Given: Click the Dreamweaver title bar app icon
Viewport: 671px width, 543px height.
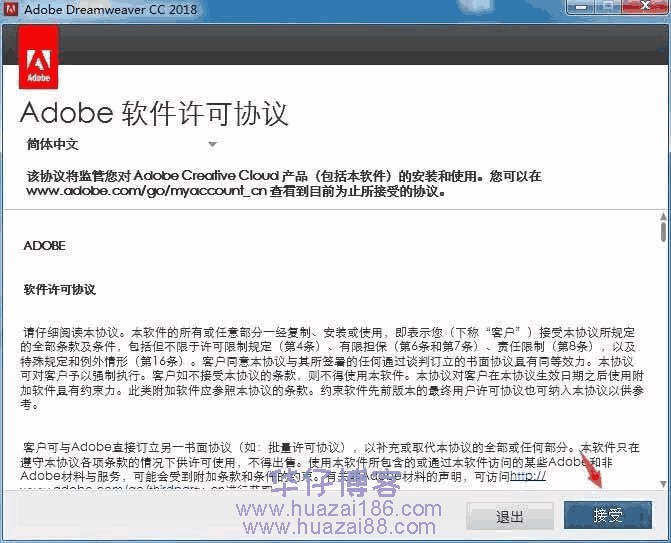Looking at the screenshot, I should tap(10, 8).
